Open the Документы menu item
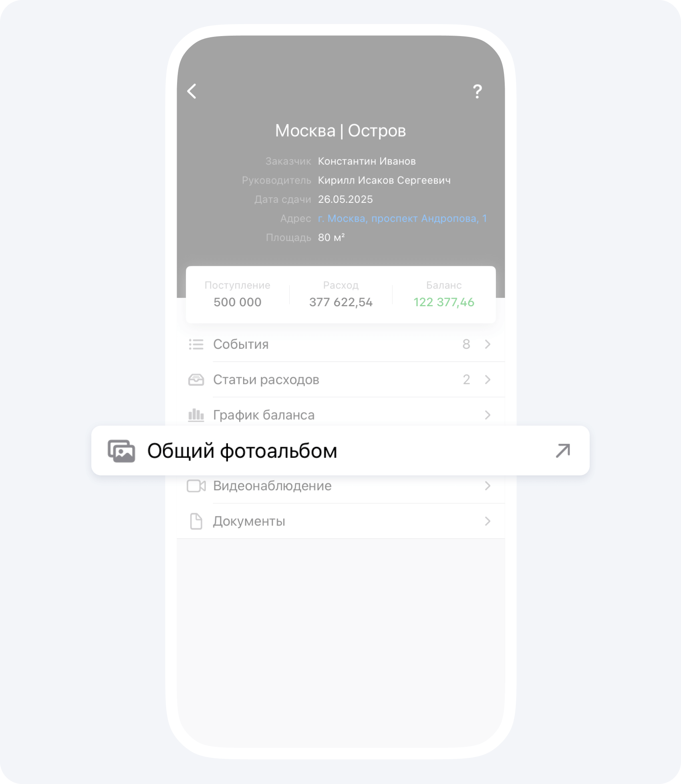This screenshot has width=681, height=784. point(341,521)
